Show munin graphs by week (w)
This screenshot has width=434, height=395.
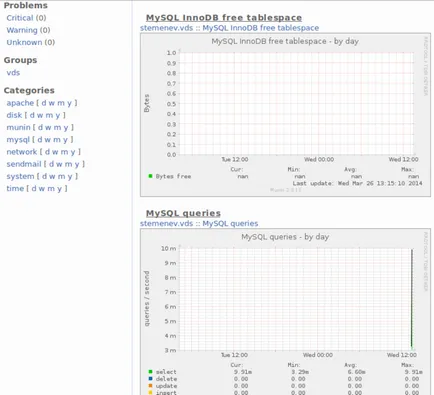48,127
